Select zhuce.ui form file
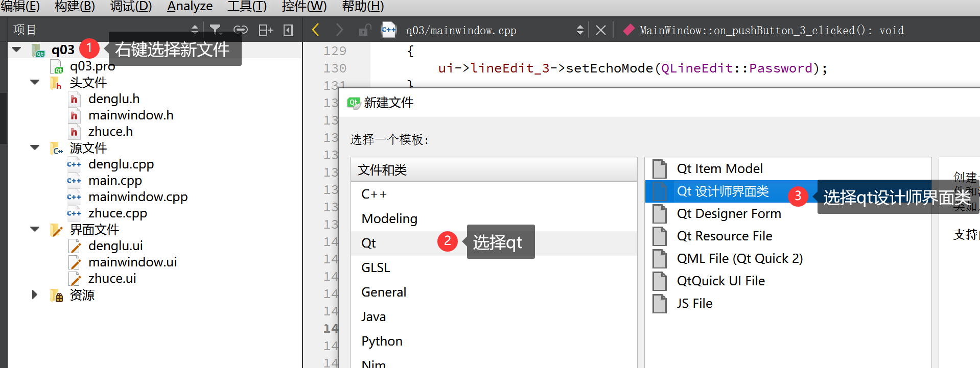The height and width of the screenshot is (368, 980). [x=112, y=278]
